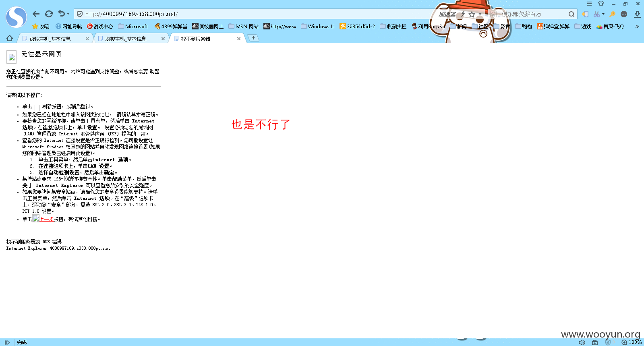
Task: Open the 26854d5d-2 bookmark
Action: click(357, 27)
